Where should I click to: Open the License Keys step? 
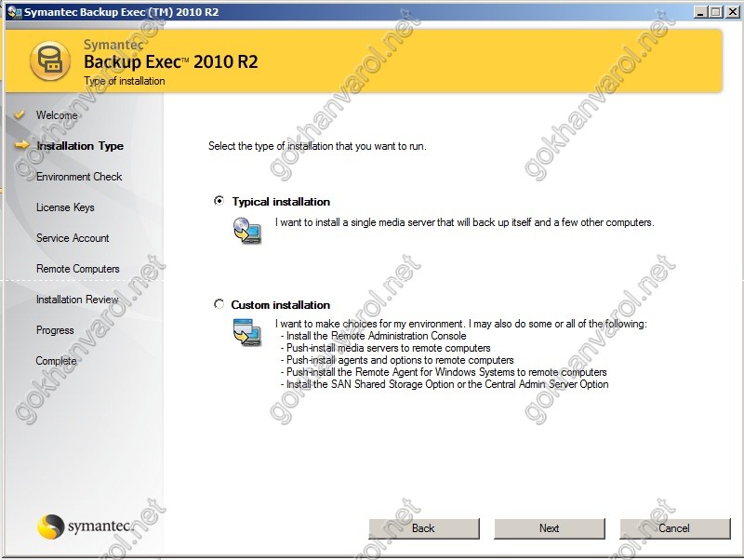pos(65,207)
